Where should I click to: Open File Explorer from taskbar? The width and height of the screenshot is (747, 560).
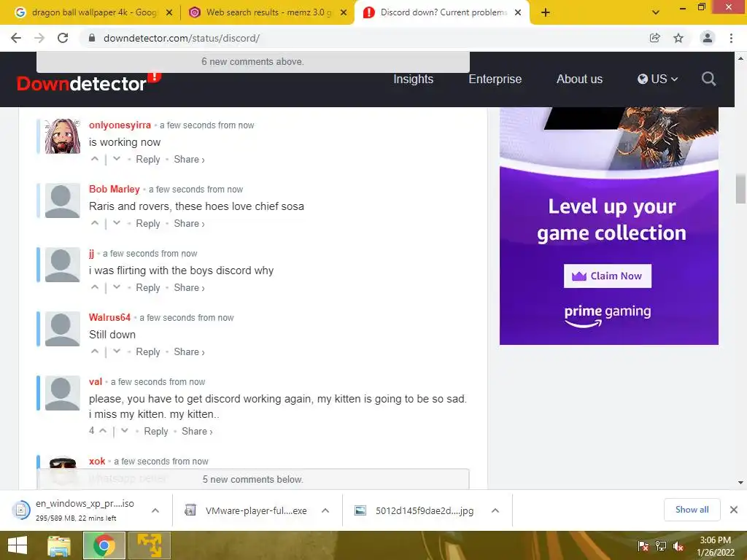coord(58,545)
